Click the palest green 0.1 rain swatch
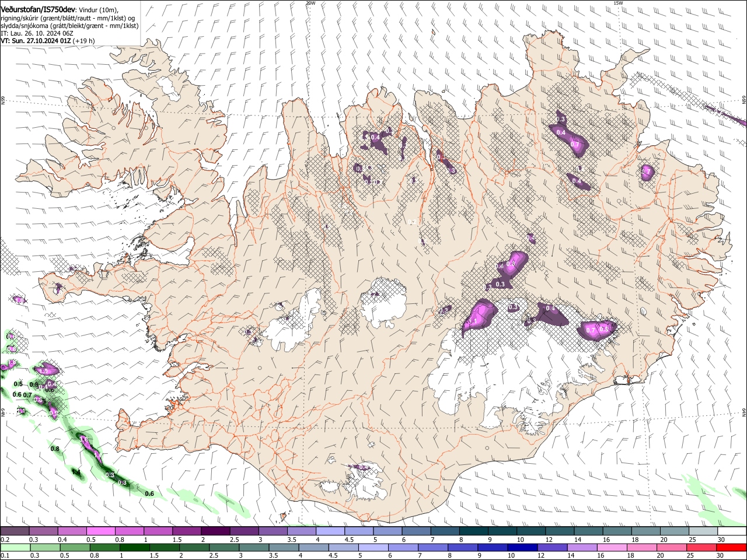The height and width of the screenshot is (560, 747). 16,547
